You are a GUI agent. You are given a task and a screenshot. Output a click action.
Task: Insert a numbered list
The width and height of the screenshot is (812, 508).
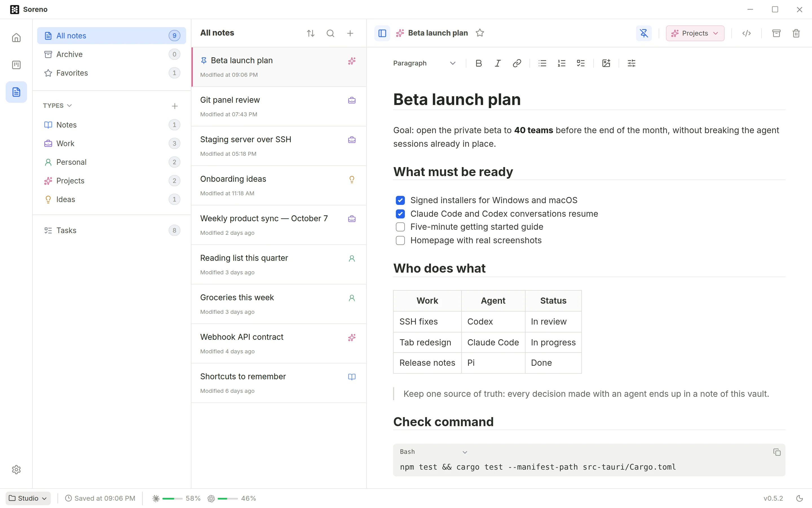[x=561, y=63]
